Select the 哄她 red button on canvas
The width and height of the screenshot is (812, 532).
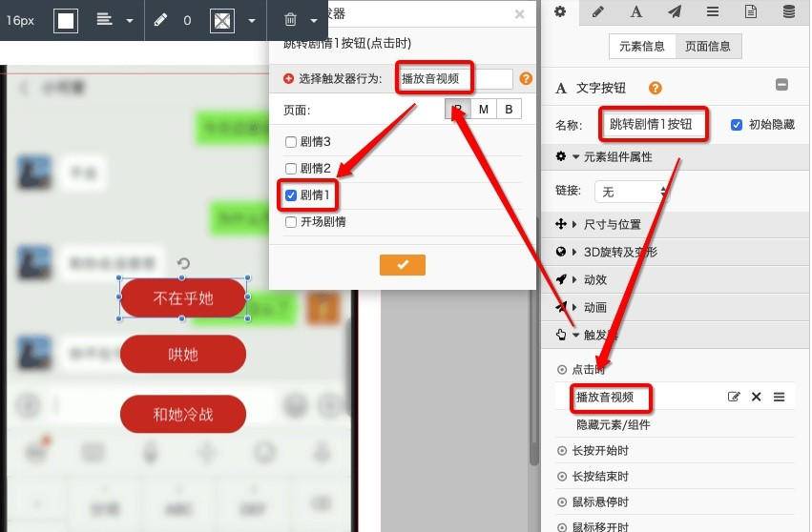point(183,355)
